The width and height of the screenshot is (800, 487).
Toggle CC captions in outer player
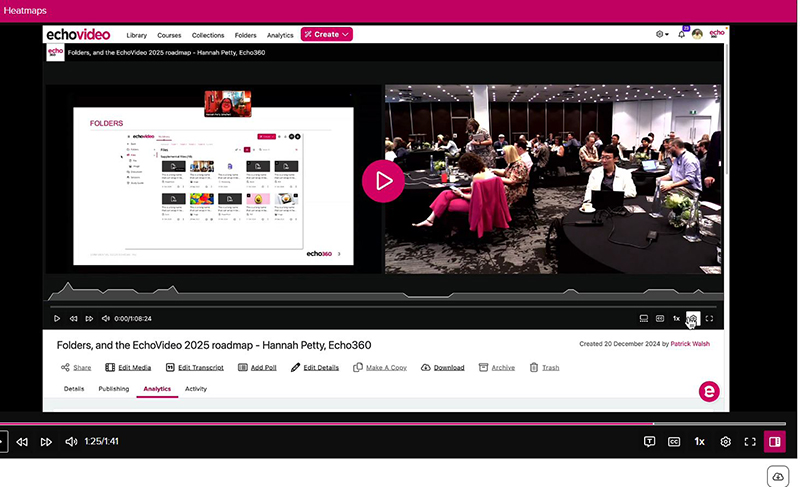tap(674, 442)
